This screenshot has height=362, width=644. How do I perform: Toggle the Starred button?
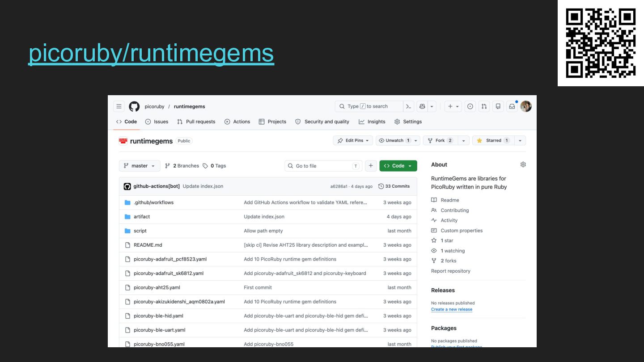(x=493, y=140)
